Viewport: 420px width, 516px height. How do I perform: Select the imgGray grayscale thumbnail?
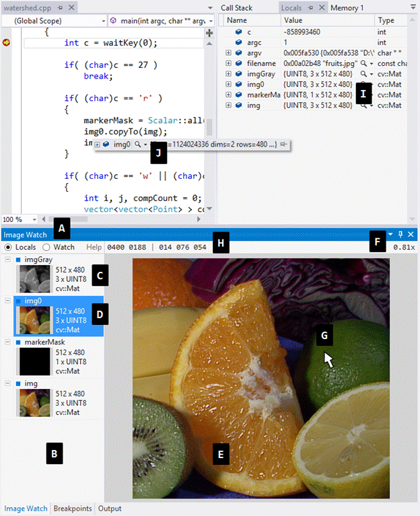34,279
